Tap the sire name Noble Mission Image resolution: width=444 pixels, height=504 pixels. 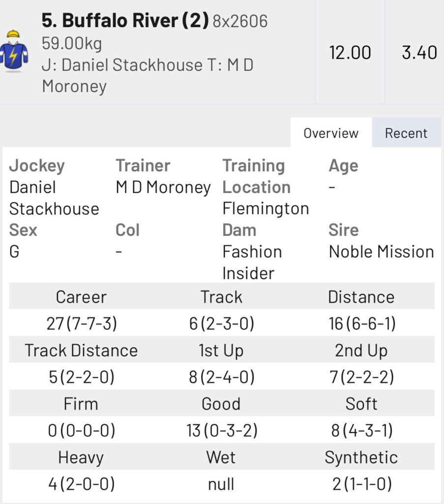[x=381, y=252]
